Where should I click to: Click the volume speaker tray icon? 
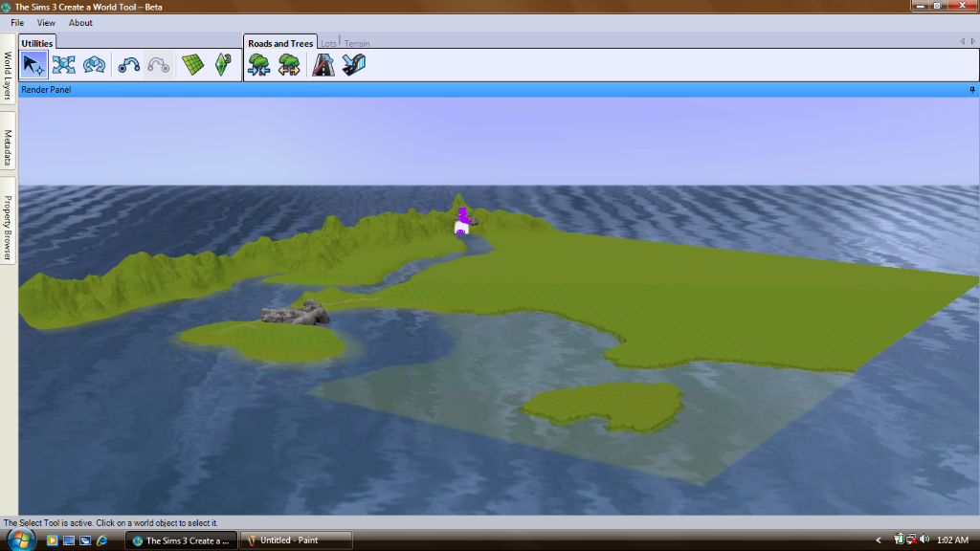(x=925, y=540)
